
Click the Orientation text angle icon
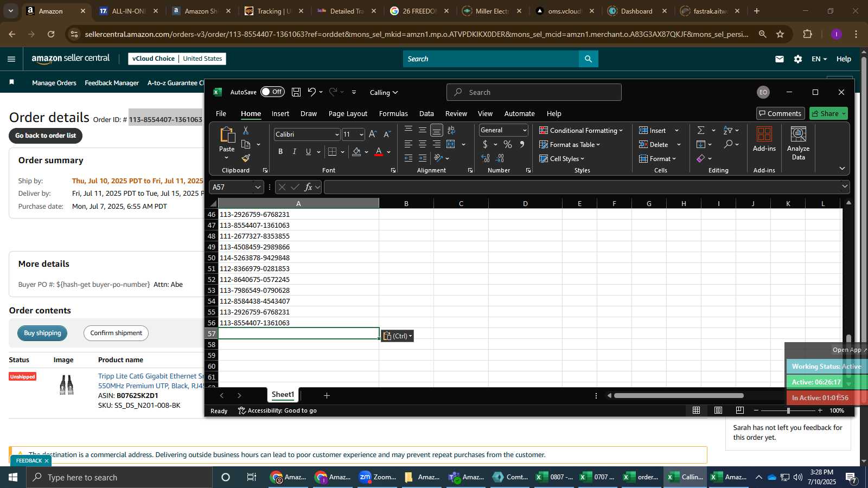pyautogui.click(x=439, y=158)
